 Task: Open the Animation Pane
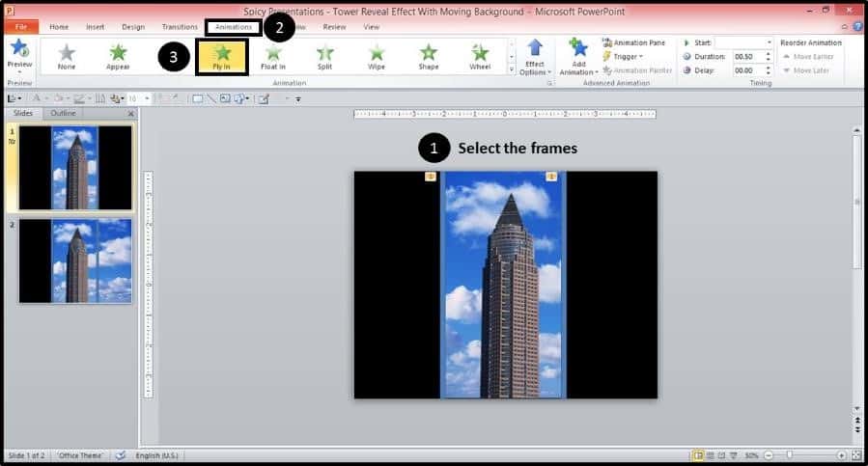pos(633,42)
